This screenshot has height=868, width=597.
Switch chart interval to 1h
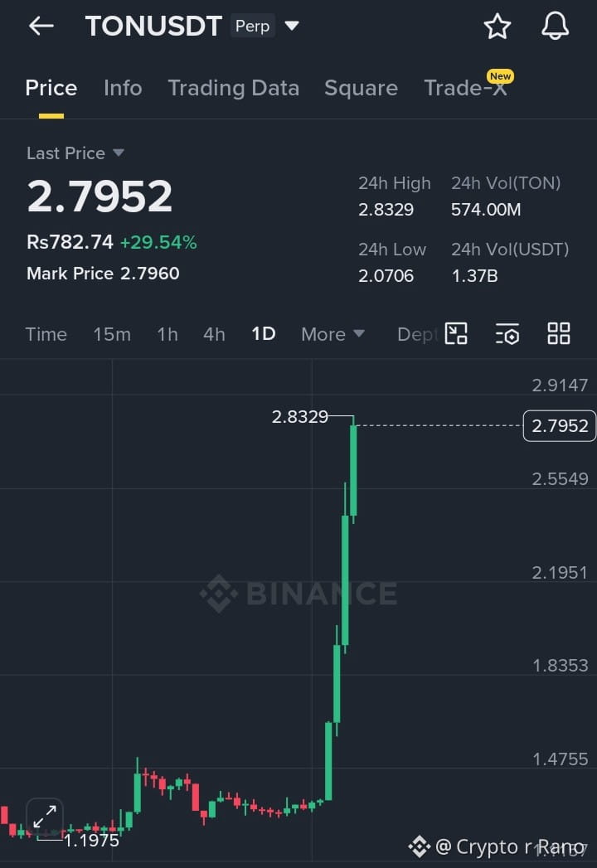click(167, 334)
